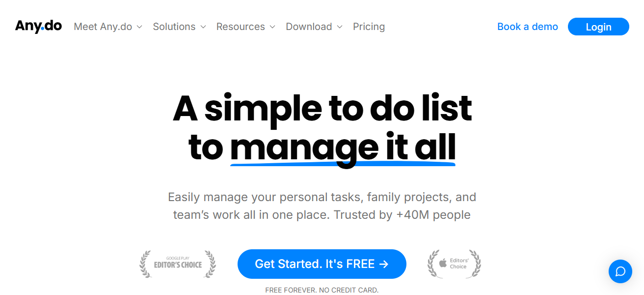Click the "Trusted by +40M people" subtitle

click(x=402, y=215)
